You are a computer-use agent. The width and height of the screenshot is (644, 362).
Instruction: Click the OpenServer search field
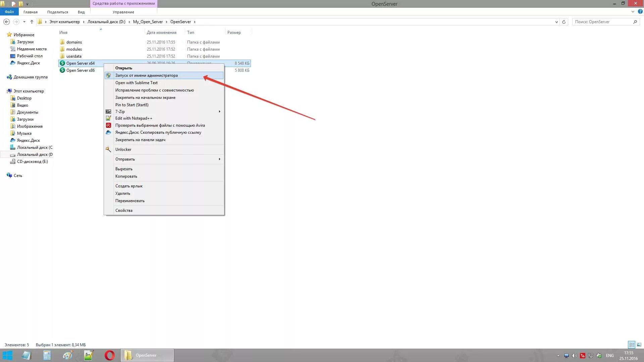602,22
